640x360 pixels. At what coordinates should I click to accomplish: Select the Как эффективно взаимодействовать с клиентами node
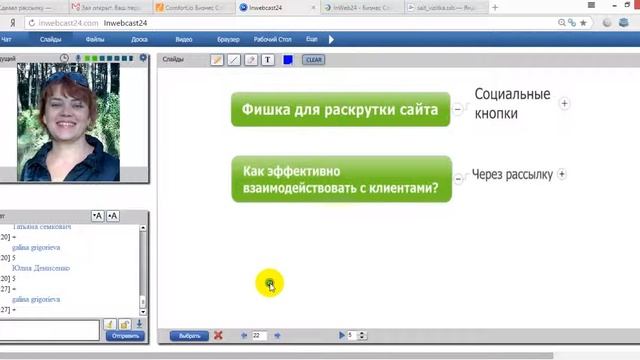(x=342, y=179)
